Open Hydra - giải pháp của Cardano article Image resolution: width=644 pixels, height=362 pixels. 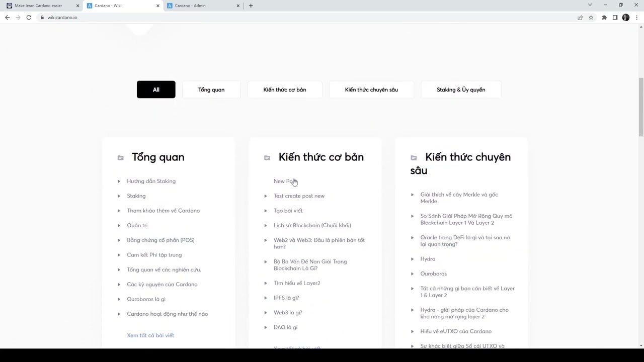[x=464, y=313]
